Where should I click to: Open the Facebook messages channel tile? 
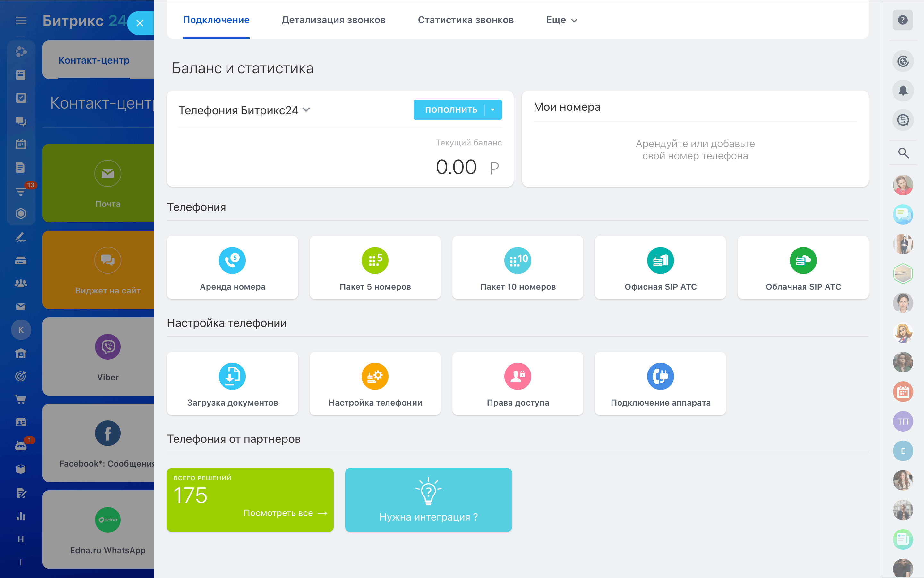pyautogui.click(x=98, y=443)
